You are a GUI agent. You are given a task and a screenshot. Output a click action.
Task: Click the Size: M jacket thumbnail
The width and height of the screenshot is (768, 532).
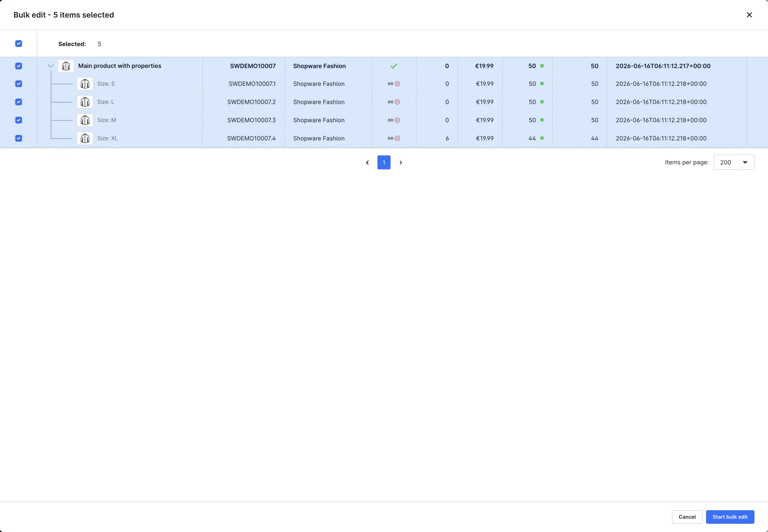pos(85,120)
